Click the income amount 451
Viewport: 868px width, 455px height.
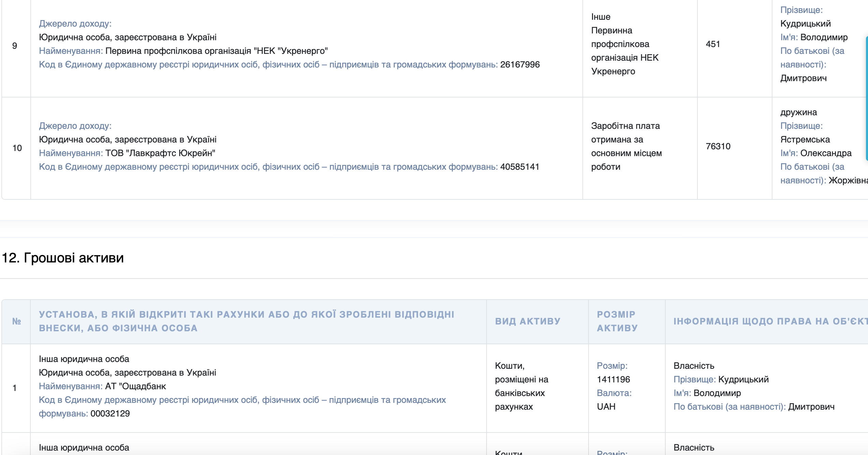pyautogui.click(x=713, y=44)
